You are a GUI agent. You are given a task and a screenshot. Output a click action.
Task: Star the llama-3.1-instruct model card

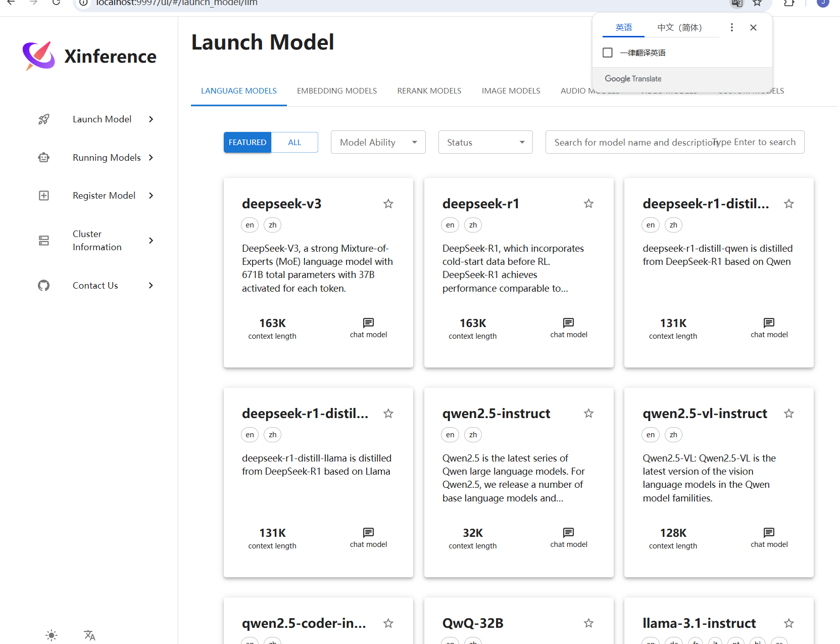pyautogui.click(x=789, y=623)
